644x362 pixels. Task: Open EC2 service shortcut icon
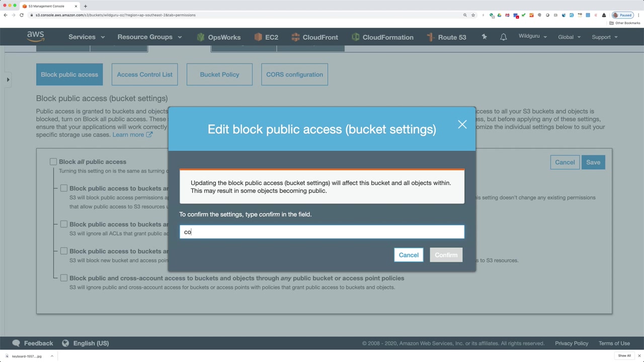tap(258, 37)
